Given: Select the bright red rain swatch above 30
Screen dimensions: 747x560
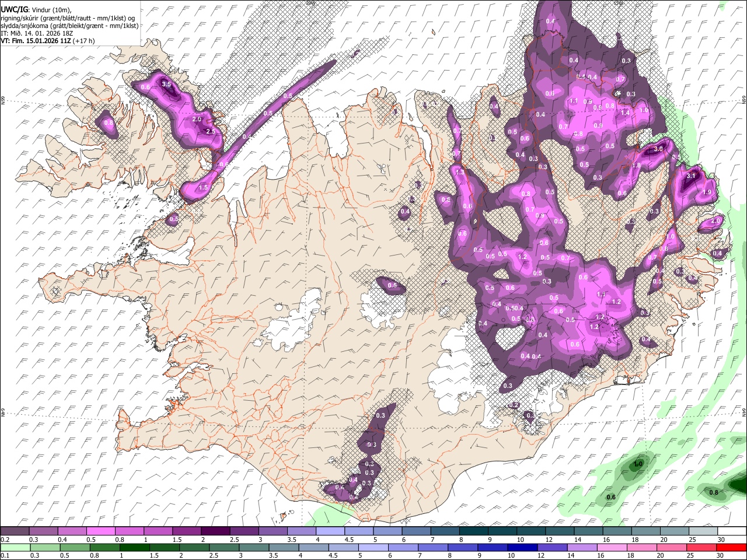Looking at the screenshot, I should pos(732,547).
